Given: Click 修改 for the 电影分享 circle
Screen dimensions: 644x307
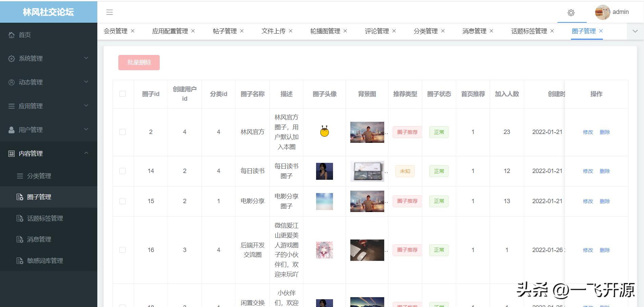Looking at the screenshot, I should [x=588, y=201].
